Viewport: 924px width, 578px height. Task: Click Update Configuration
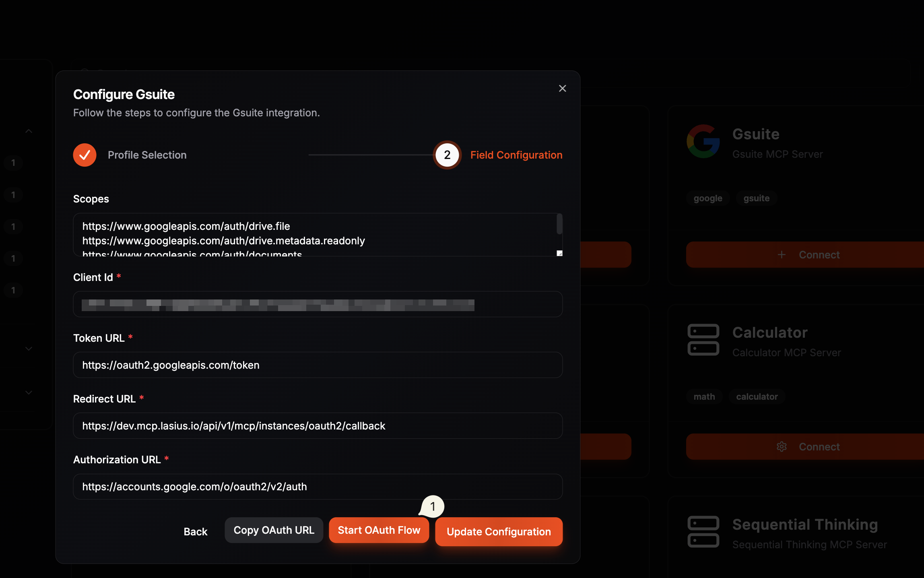click(x=498, y=532)
